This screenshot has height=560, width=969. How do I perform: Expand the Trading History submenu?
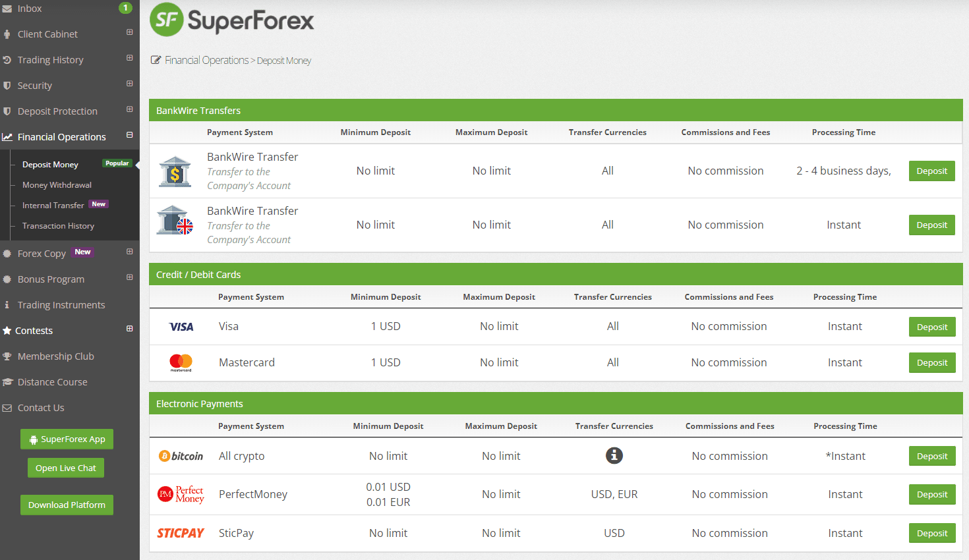(x=130, y=57)
